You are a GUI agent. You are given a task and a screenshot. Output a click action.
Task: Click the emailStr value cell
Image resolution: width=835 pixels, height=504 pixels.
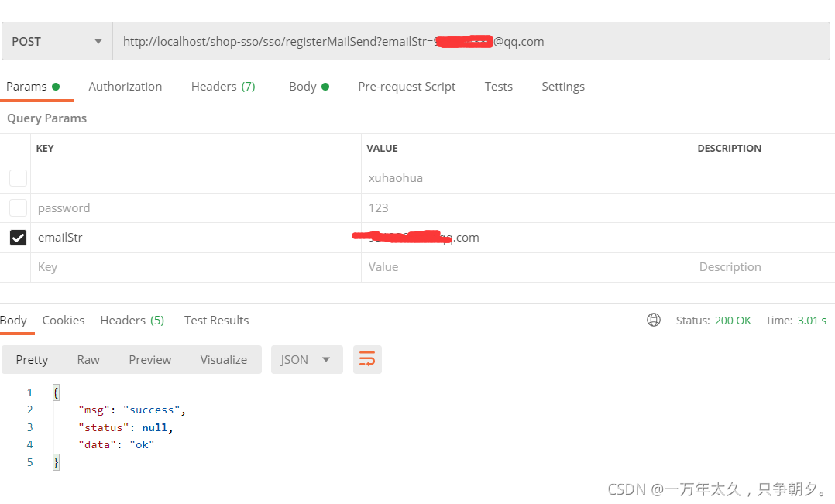pyautogui.click(x=526, y=238)
